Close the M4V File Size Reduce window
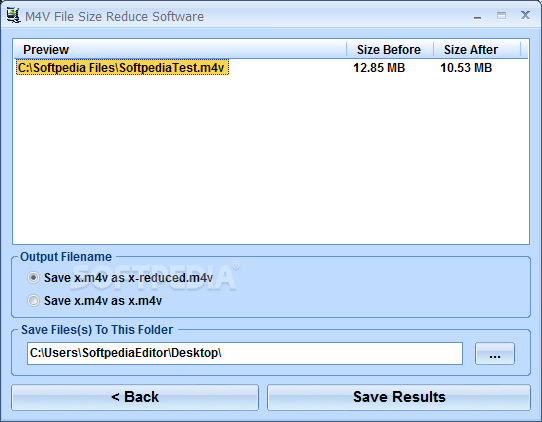 click(525, 15)
